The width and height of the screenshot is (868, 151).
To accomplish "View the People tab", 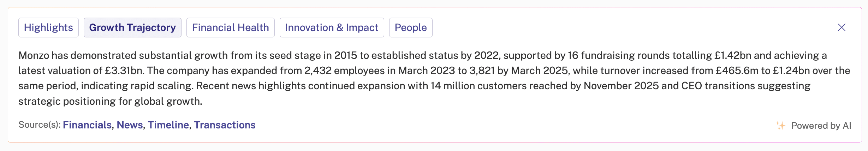I will coord(410,28).
